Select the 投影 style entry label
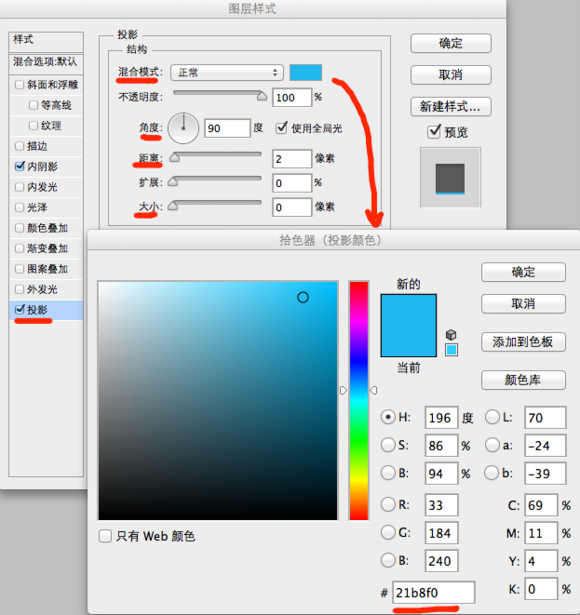Viewport: 580px width, 615px height. coord(37,310)
